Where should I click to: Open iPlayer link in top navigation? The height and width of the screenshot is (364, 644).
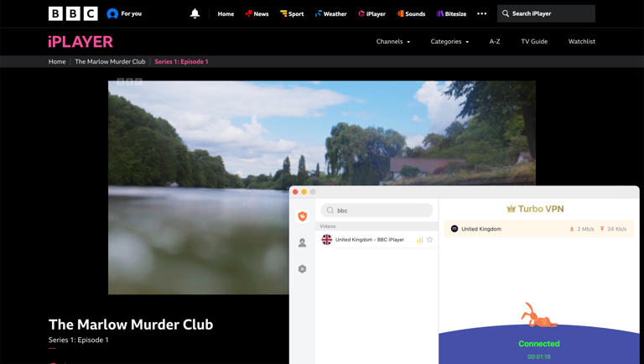[371, 14]
